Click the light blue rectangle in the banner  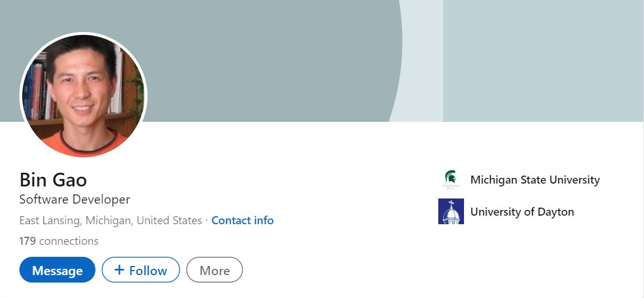tap(543, 57)
